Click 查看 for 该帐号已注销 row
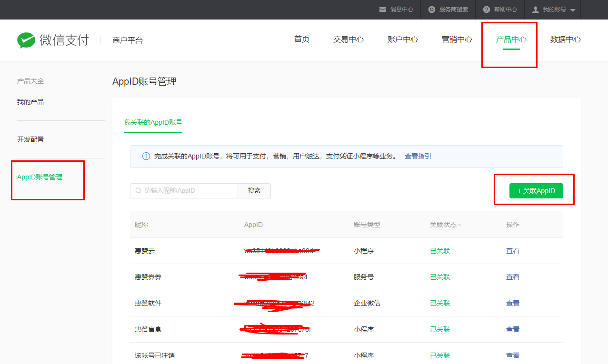Screen dimensions: 608x364 (513, 355)
